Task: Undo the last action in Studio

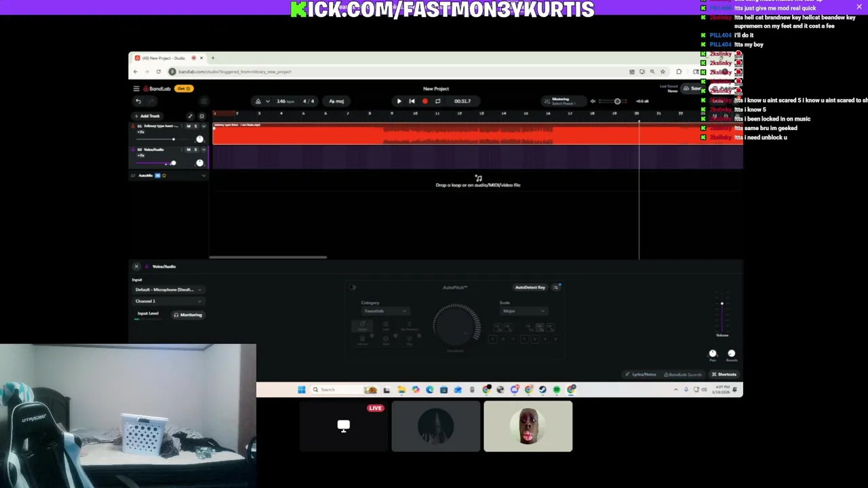Action: pos(138,102)
